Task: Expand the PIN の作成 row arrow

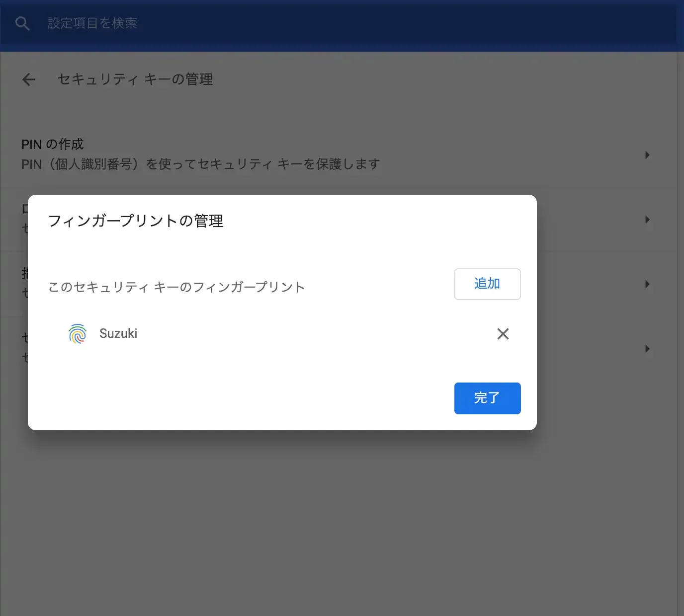Action: click(x=647, y=155)
